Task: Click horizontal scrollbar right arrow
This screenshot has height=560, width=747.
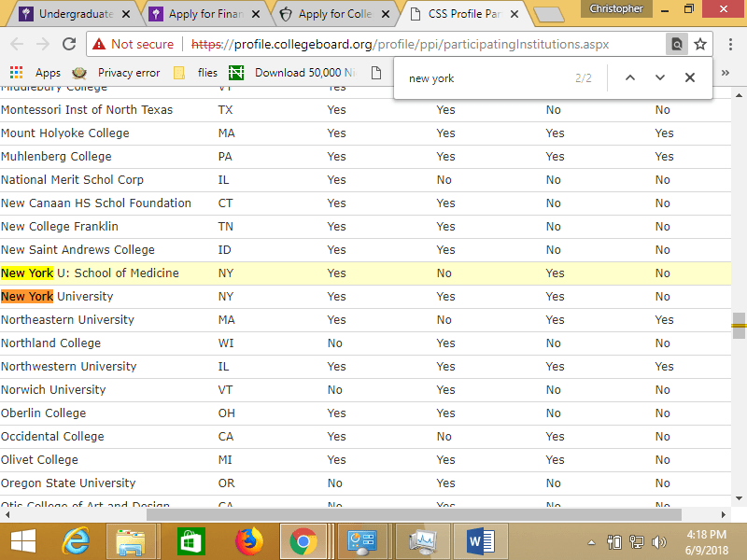Action: 723,515
